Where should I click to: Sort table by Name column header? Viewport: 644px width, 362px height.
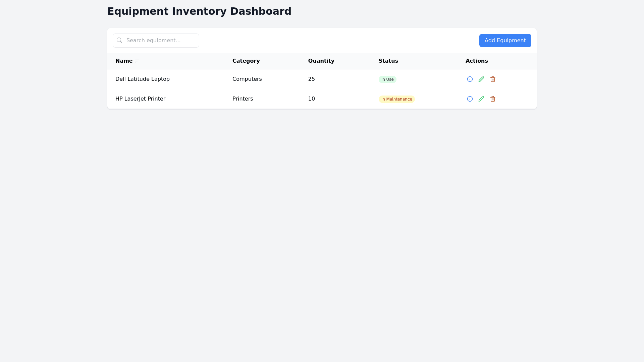(124, 61)
